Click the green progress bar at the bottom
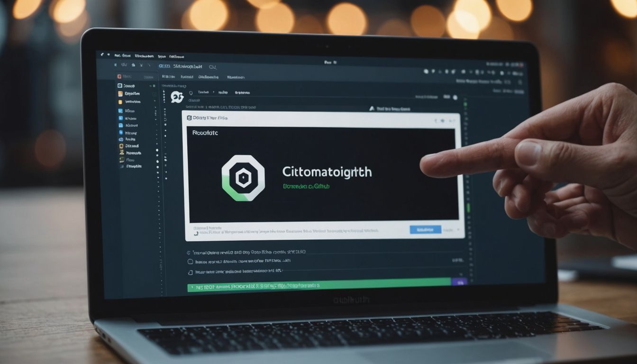Screen dimensions: 637x364 point(322,285)
